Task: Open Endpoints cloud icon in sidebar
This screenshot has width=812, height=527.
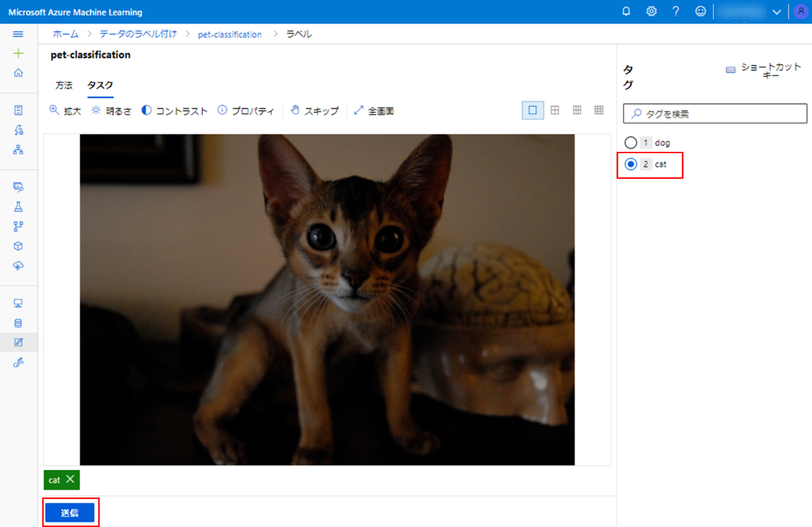Action: pyautogui.click(x=18, y=265)
